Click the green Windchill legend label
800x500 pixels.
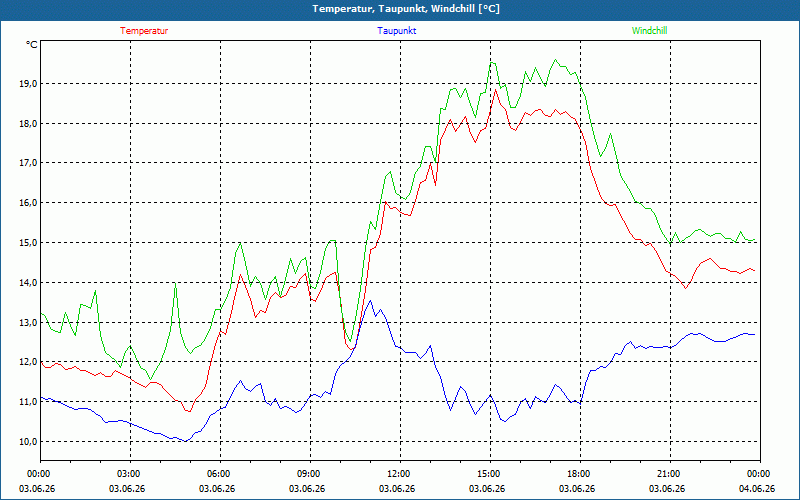tap(649, 31)
